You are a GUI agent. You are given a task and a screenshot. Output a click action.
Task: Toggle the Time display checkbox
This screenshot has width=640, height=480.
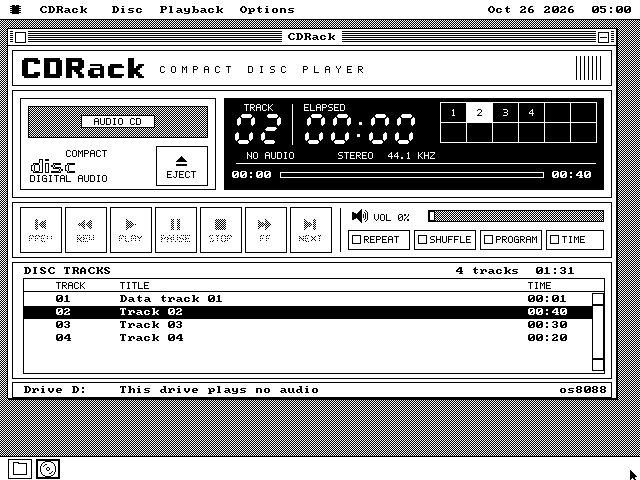575,240
